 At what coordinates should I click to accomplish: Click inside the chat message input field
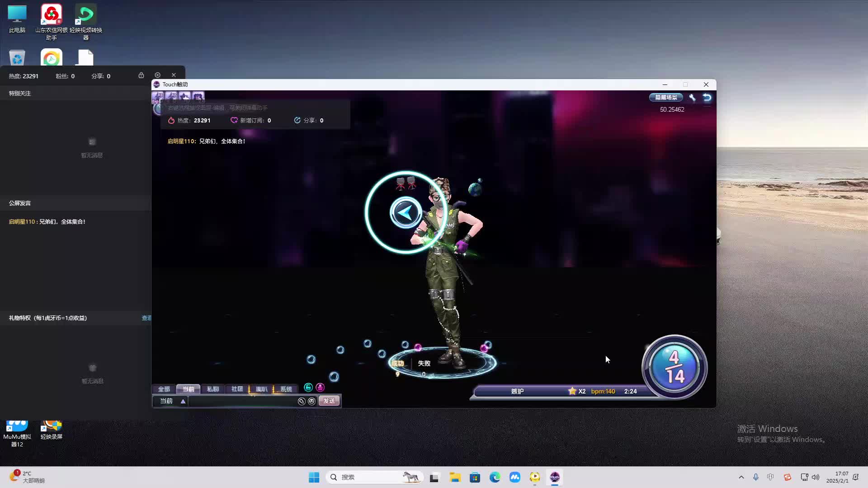(x=244, y=401)
